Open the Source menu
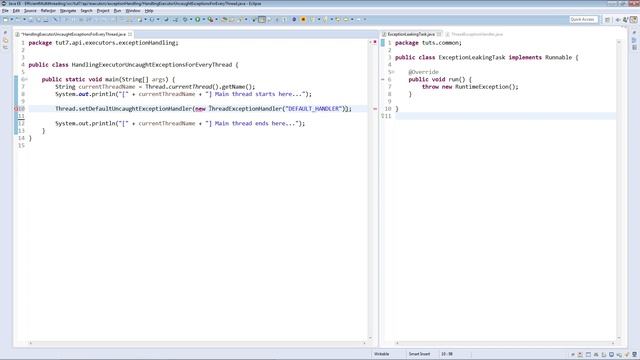640x360 pixels. coord(30,11)
